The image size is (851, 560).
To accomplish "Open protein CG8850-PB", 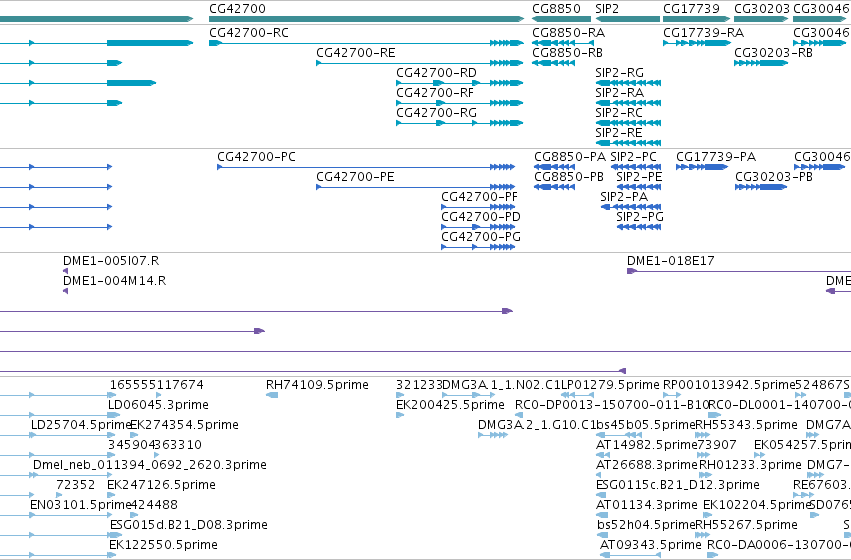I will (554, 187).
